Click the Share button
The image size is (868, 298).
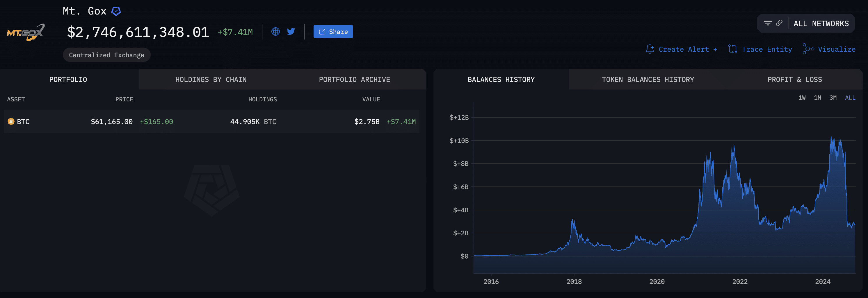pos(333,32)
